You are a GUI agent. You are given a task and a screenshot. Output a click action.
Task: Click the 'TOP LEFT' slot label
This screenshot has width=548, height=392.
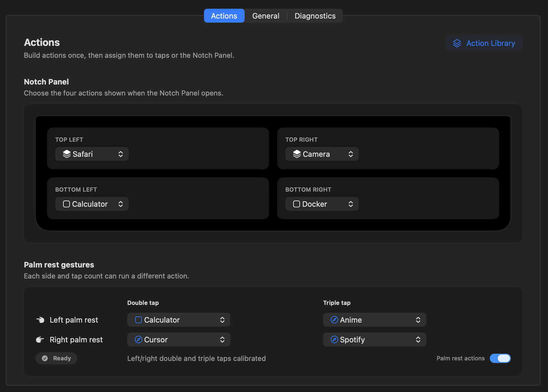click(69, 140)
